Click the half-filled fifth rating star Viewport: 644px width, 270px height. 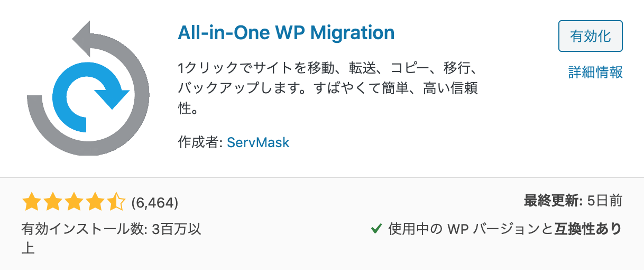116,202
